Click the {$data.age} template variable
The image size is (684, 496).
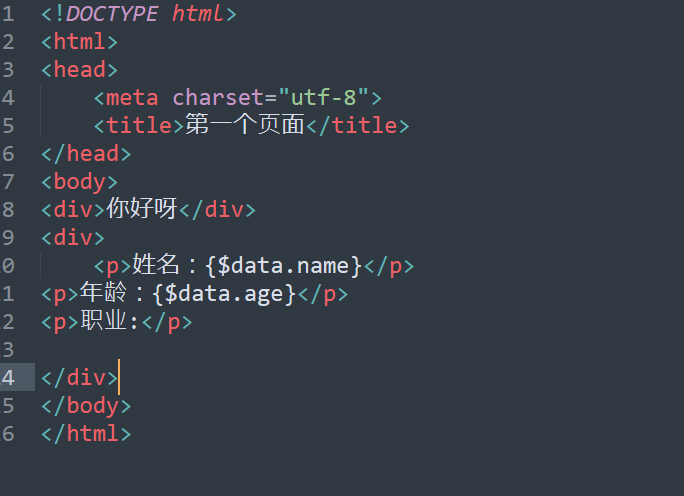(225, 294)
